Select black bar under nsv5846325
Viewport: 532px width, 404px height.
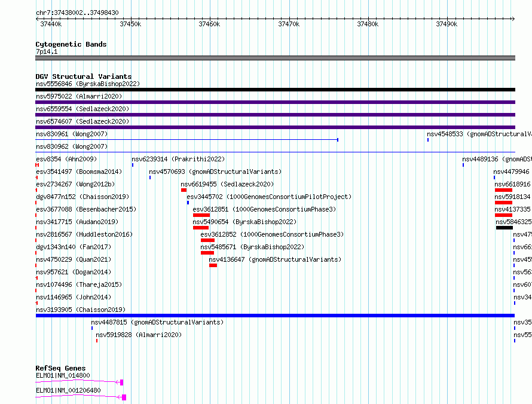[505, 228]
